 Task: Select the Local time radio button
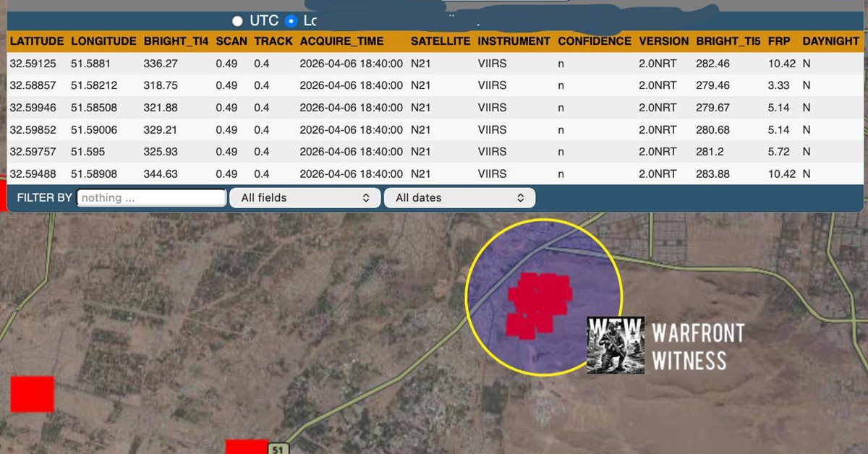292,21
